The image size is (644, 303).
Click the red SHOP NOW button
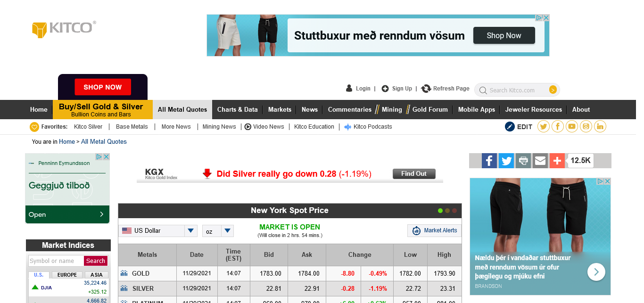pyautogui.click(x=103, y=87)
